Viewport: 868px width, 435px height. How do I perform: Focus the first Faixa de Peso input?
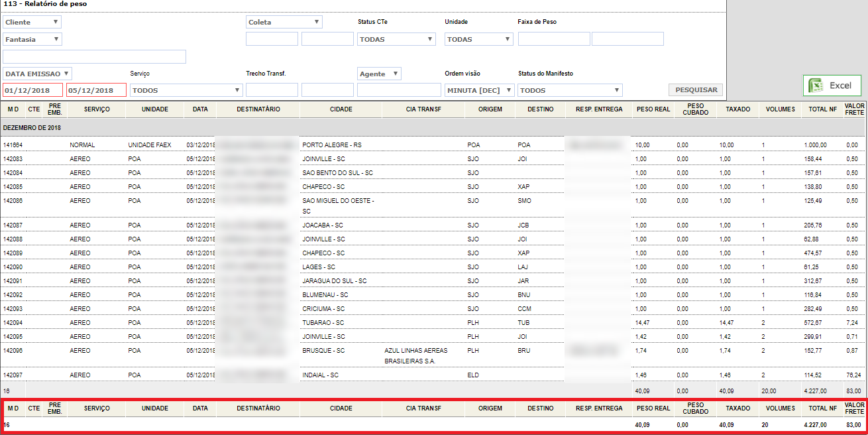[x=554, y=39]
